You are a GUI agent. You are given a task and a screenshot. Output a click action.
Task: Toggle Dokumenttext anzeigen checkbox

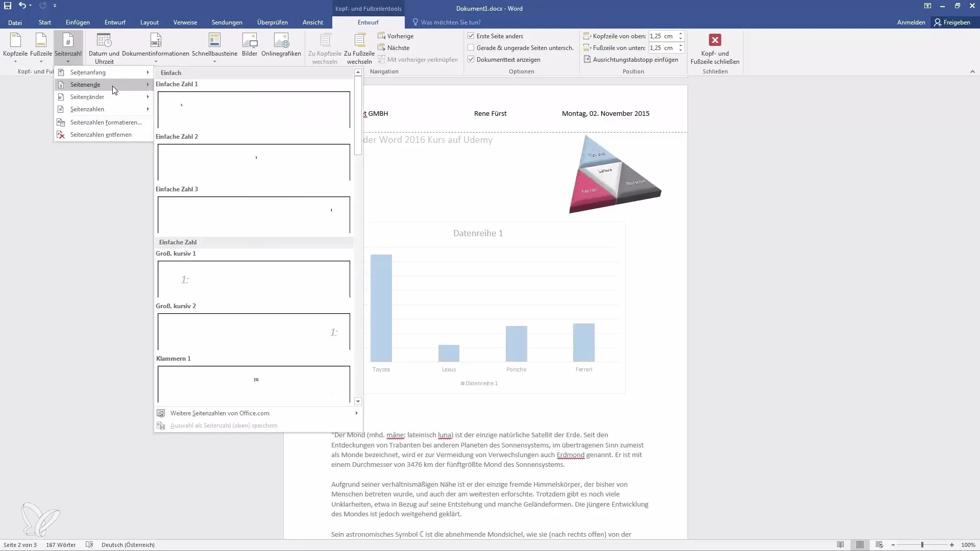471,60
